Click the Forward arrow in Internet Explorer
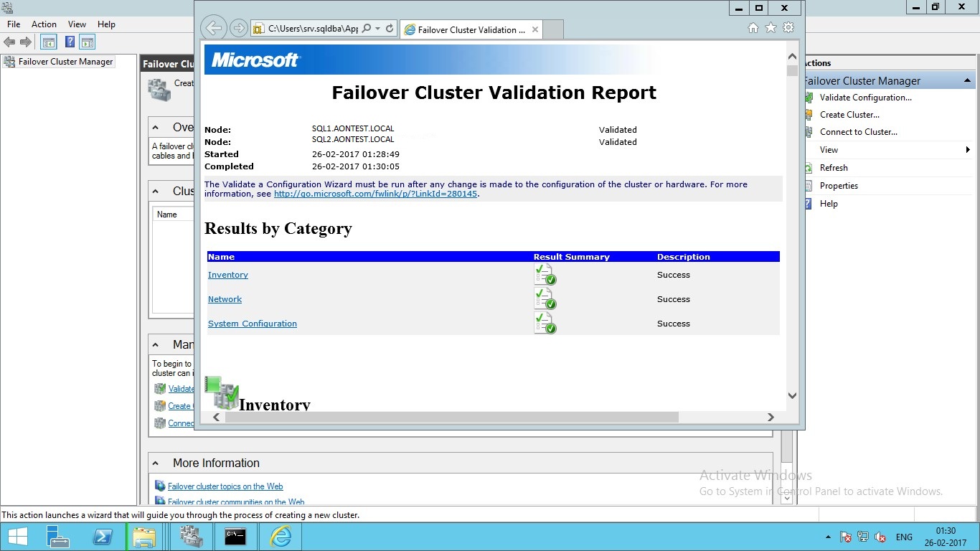The width and height of the screenshot is (980, 551). 238,29
